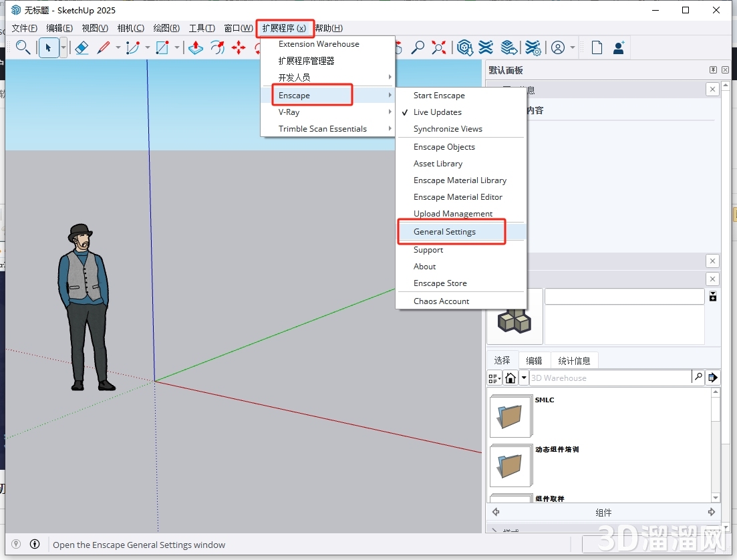This screenshot has width=737, height=560.
Task: Select the Offset tool
Action: (217, 47)
